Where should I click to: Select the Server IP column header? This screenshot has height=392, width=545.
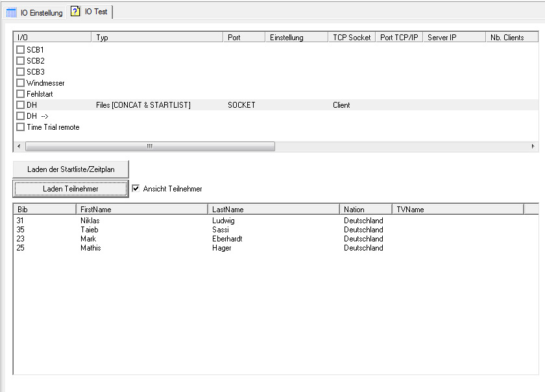454,37
